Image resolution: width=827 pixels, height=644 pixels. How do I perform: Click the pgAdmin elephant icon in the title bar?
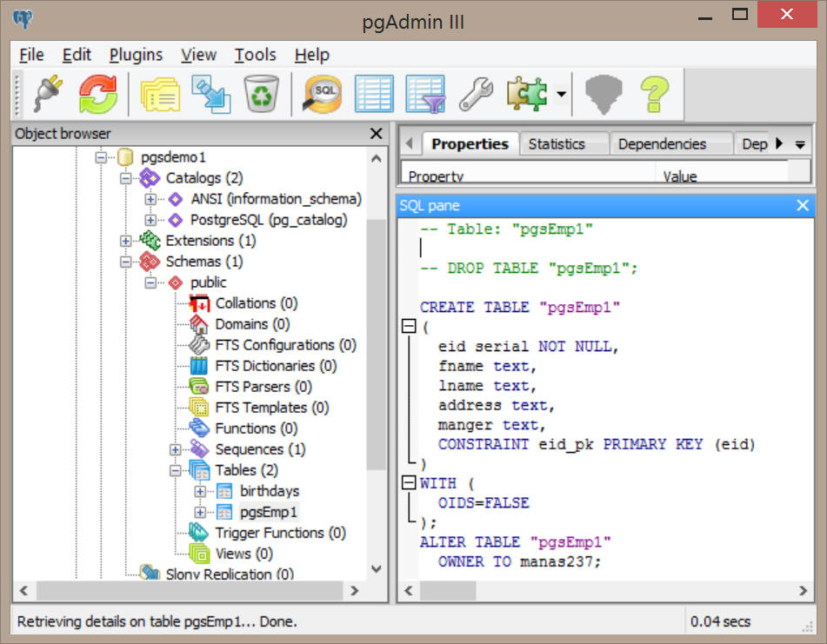click(23, 19)
